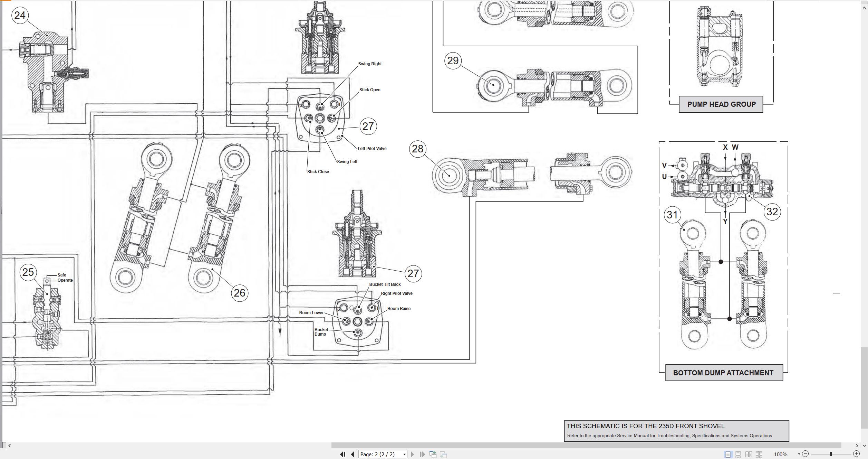Click the vertical scrollbar thumb

864,388
